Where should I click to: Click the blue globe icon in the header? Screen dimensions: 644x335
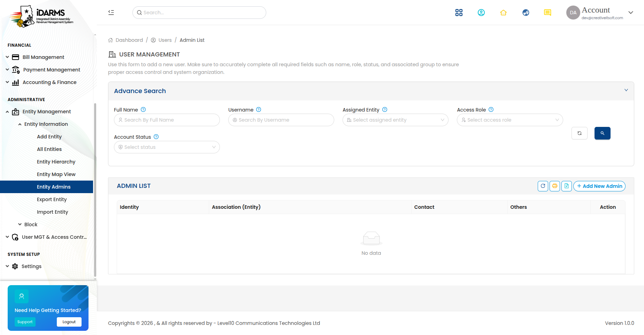pos(526,13)
